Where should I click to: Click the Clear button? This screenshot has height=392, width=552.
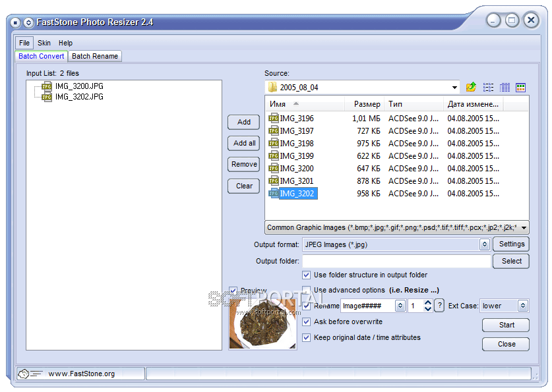point(243,186)
